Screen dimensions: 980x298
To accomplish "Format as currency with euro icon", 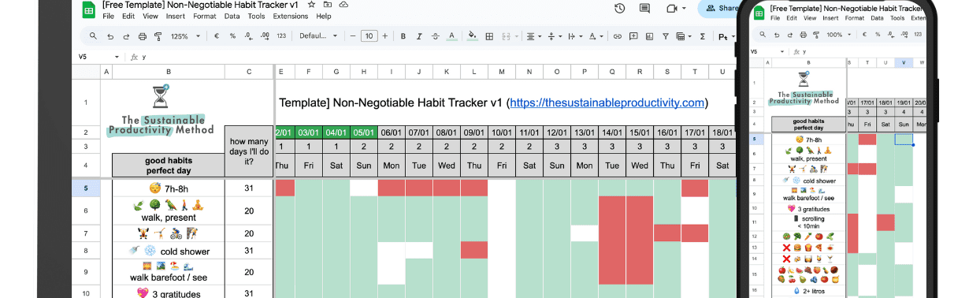I will [217, 36].
